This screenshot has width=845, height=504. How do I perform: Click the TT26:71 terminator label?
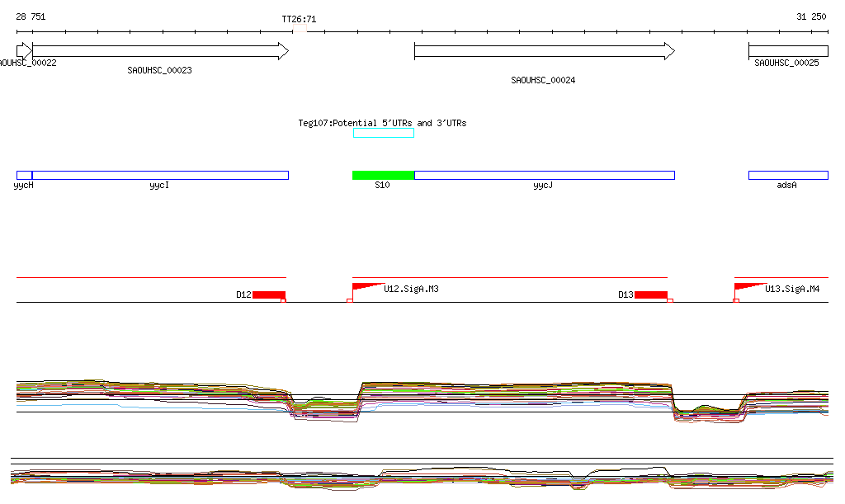299,19
